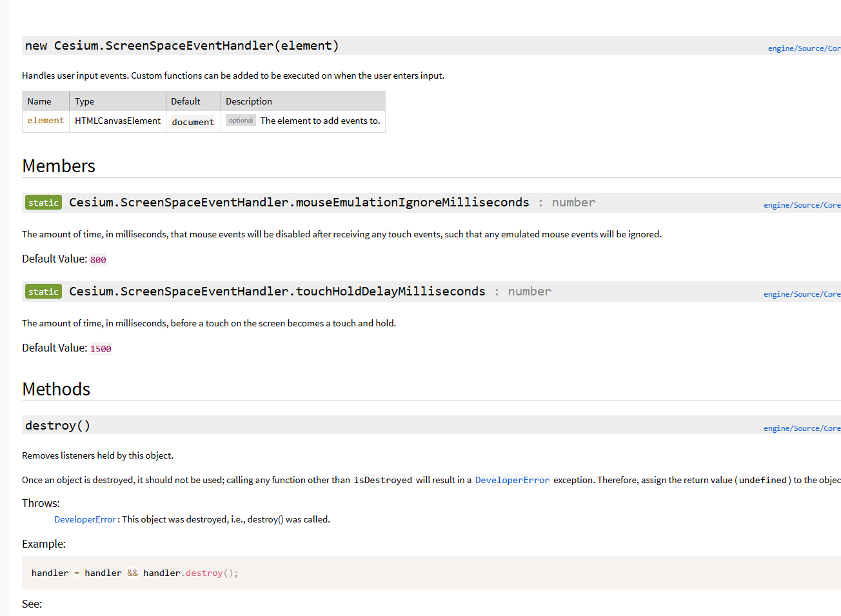Click the Methods section heading

[56, 389]
